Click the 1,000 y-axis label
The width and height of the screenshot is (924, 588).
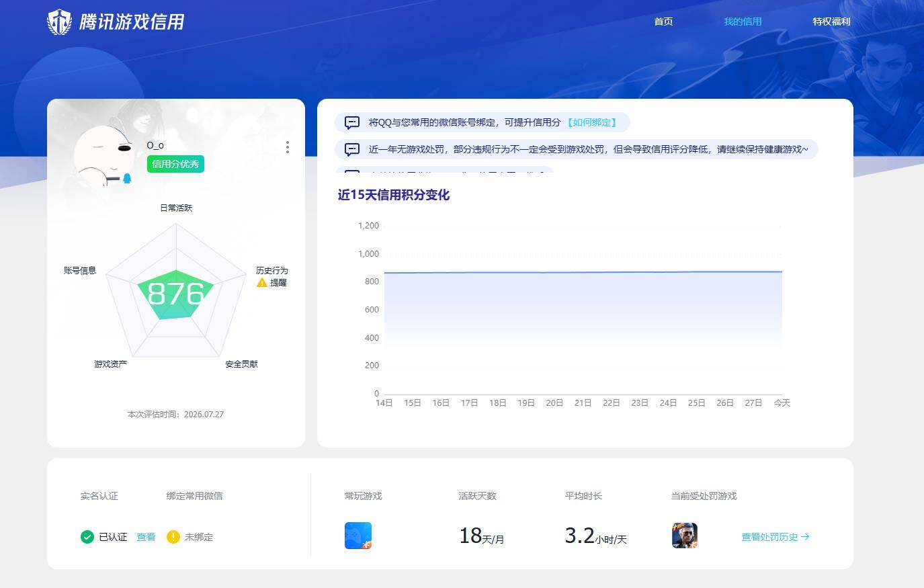368,254
